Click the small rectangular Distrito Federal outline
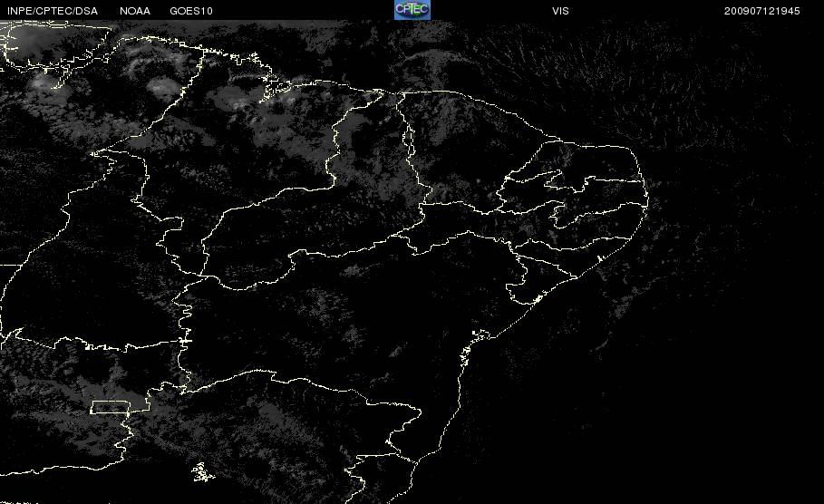Image resolution: width=824 pixels, height=504 pixels. [x=110, y=407]
